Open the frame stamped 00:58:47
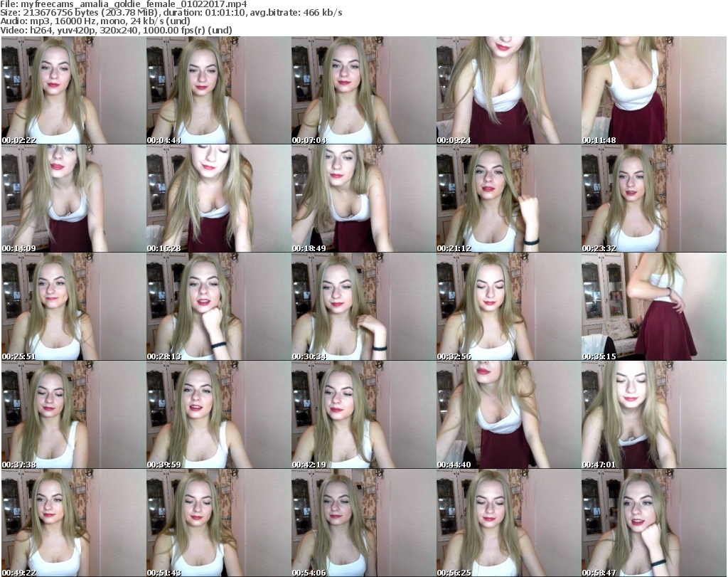The width and height of the screenshot is (728, 577). pos(654,523)
